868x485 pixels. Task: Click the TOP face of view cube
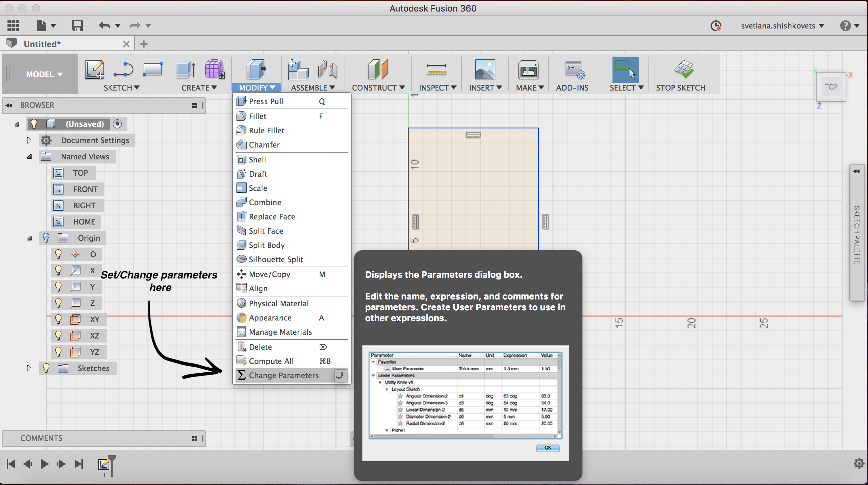point(831,87)
